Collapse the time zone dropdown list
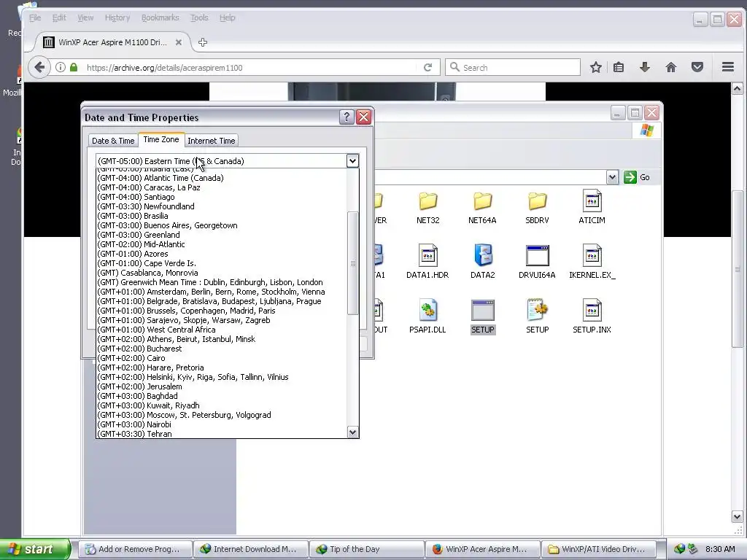The image size is (747, 560). coord(352,161)
